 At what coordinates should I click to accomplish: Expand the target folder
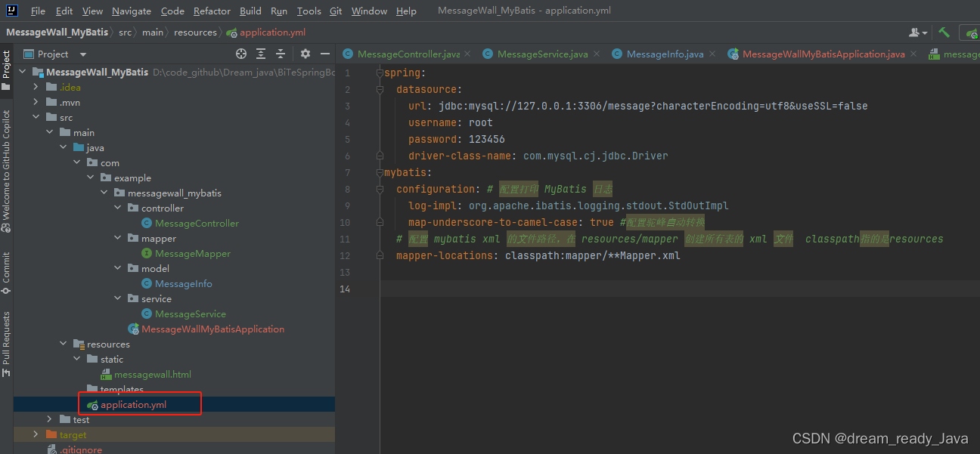[36, 435]
